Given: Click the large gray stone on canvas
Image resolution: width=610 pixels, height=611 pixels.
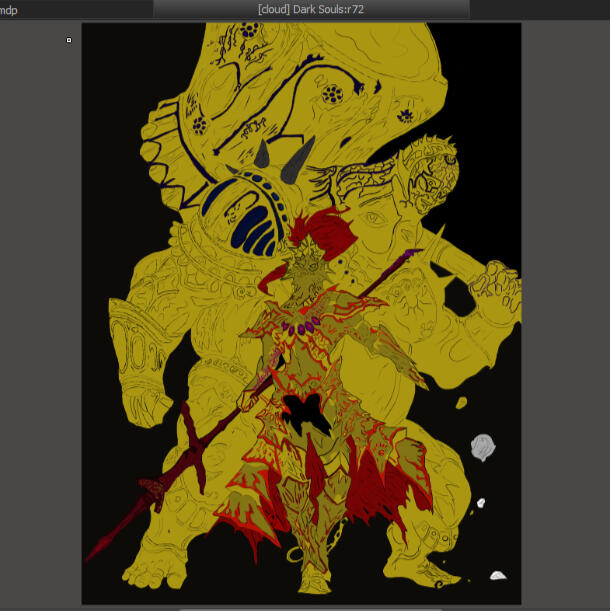Looking at the screenshot, I should (483, 447).
